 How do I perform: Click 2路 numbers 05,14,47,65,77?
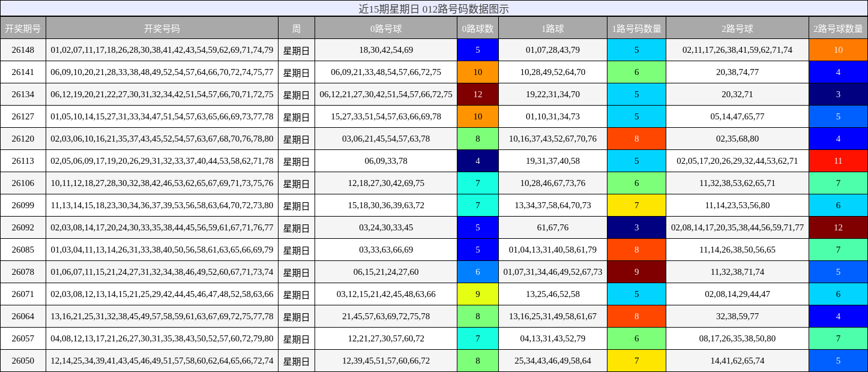737,116
